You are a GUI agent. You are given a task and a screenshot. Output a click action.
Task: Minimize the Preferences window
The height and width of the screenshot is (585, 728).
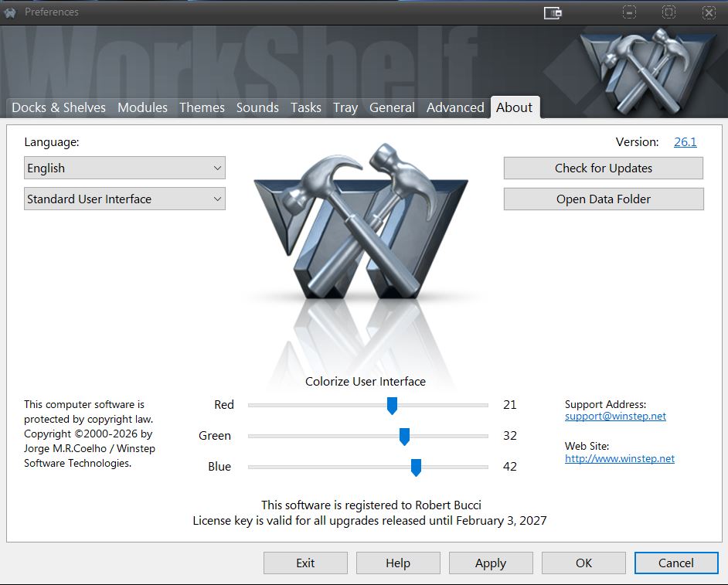point(630,12)
